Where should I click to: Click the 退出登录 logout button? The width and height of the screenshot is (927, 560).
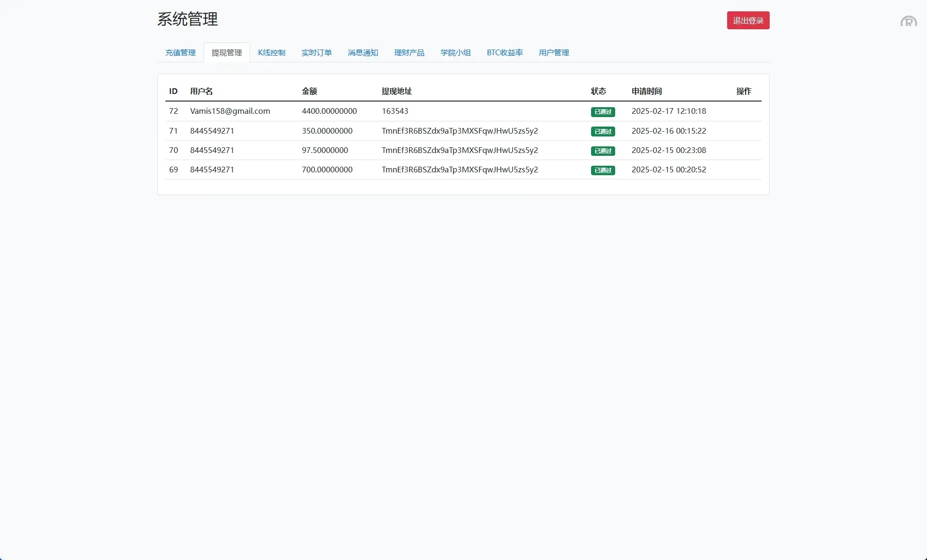tap(748, 20)
